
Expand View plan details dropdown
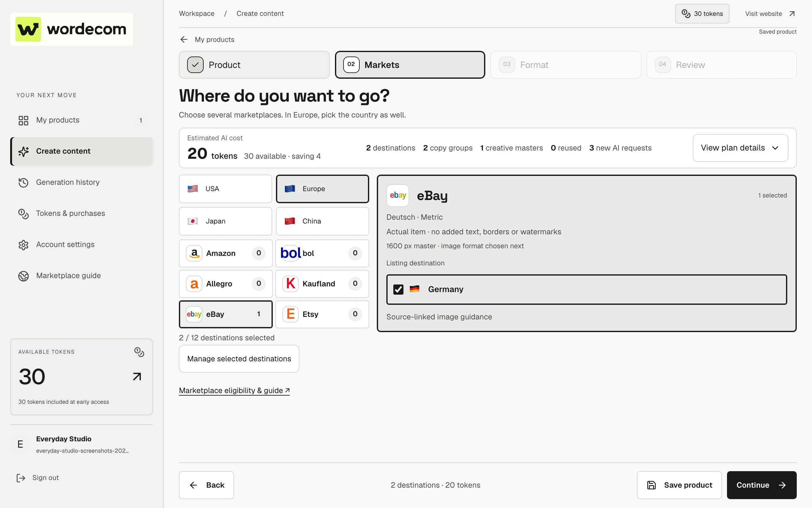740,148
